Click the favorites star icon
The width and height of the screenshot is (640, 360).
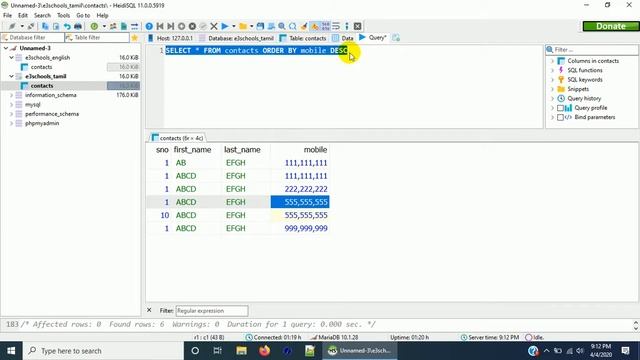click(135, 38)
